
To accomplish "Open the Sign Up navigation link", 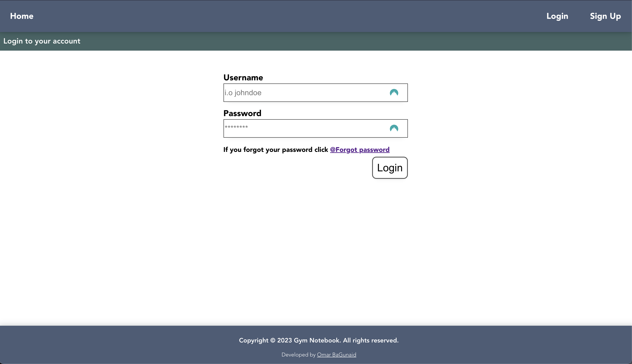I will pos(605,16).
